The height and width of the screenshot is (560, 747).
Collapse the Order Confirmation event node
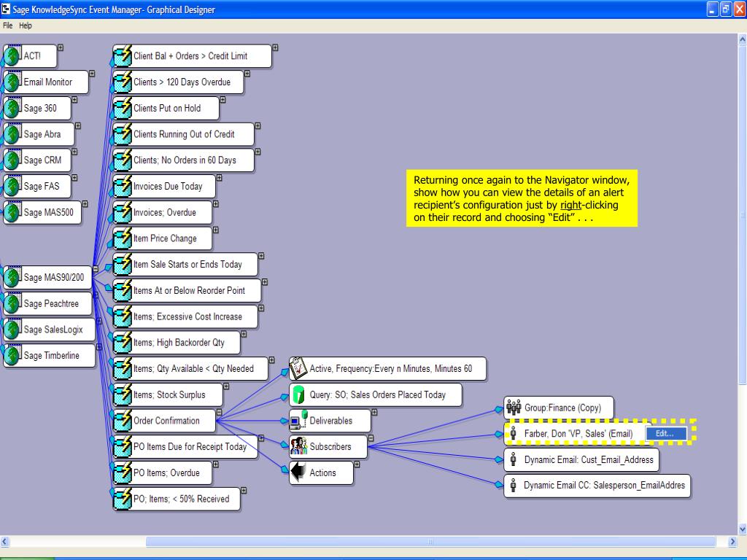(219, 413)
